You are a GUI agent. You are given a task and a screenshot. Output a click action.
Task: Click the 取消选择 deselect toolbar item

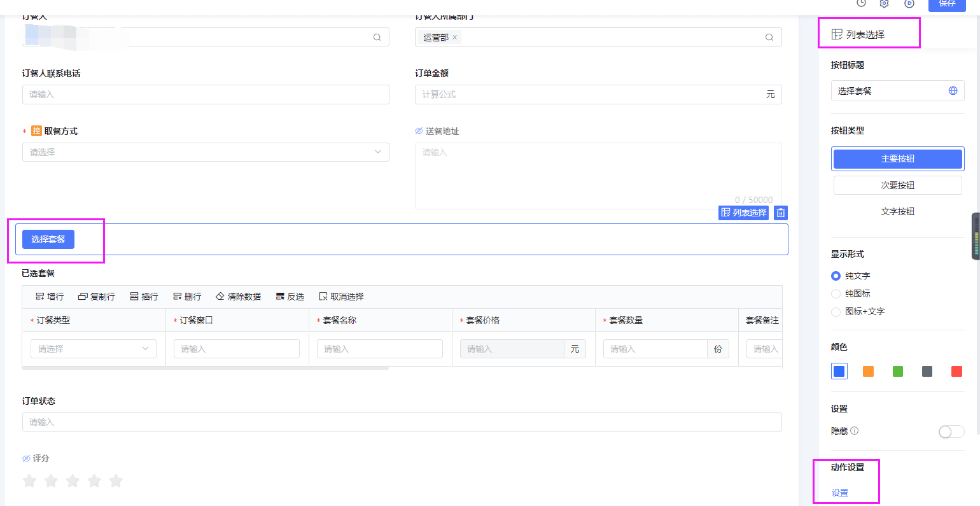[x=341, y=297]
